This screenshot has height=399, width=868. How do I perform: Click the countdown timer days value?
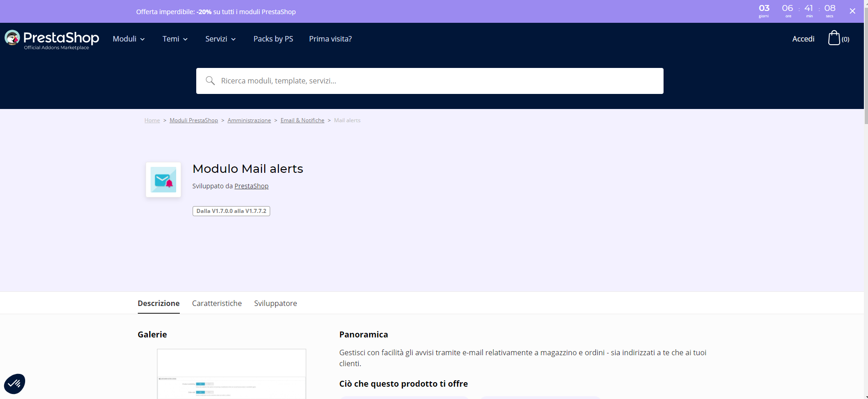click(x=764, y=8)
